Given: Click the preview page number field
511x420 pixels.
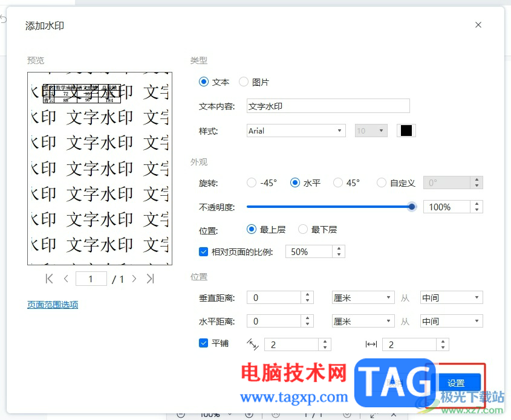Looking at the screenshot, I should [x=91, y=279].
